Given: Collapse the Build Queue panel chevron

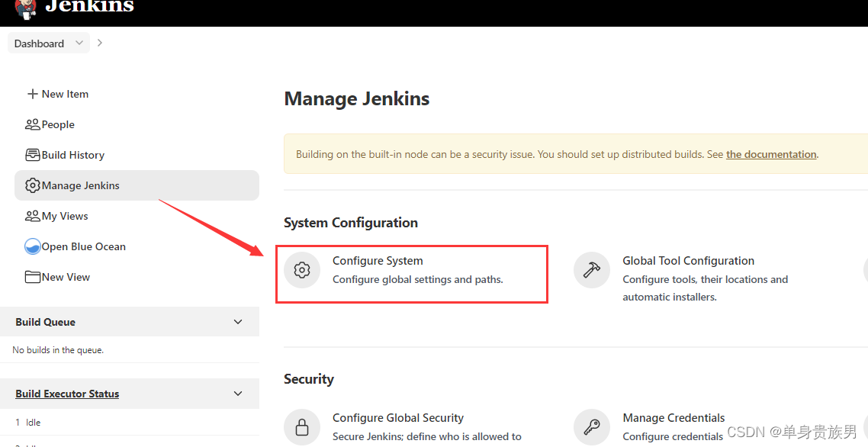Looking at the screenshot, I should tap(238, 322).
